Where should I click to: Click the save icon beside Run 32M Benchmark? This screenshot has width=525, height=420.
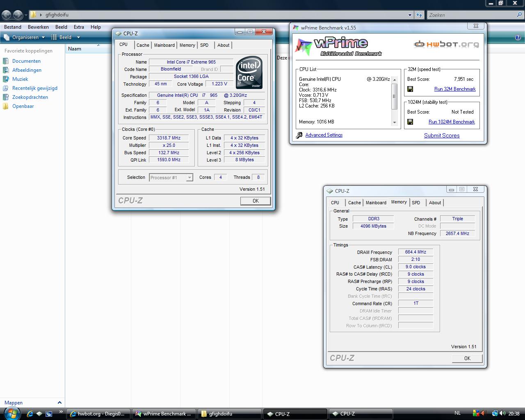[410, 89]
